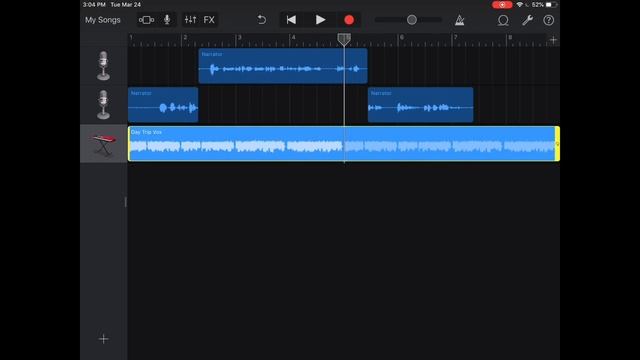
Task: Tap the screen recording indicator in status bar
Action: click(x=502, y=4)
